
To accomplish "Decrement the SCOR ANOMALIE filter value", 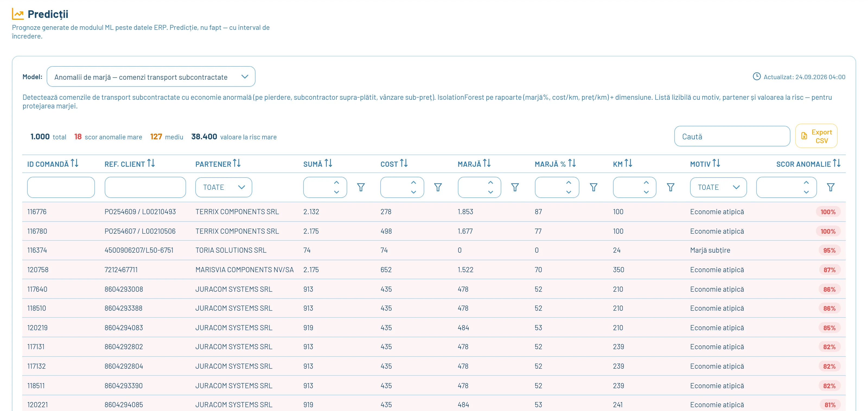I will point(806,192).
